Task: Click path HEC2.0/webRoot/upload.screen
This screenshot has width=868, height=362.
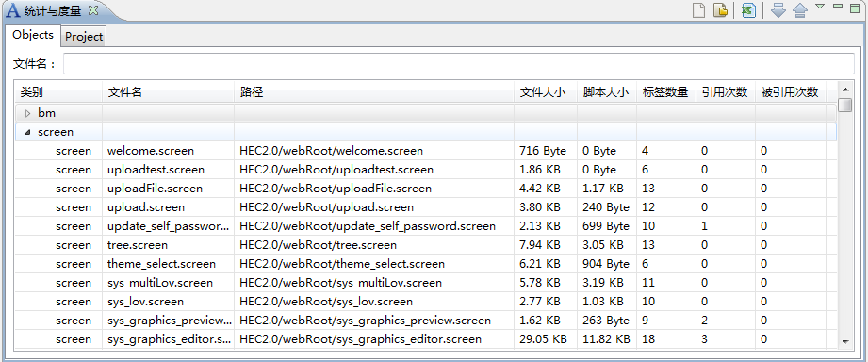Action: 326,207
